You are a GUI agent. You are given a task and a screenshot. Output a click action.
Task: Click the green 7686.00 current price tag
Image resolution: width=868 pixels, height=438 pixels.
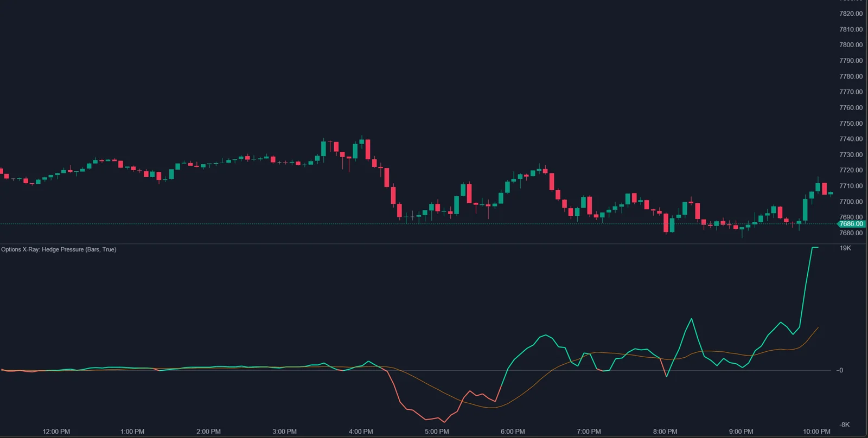[851, 224]
